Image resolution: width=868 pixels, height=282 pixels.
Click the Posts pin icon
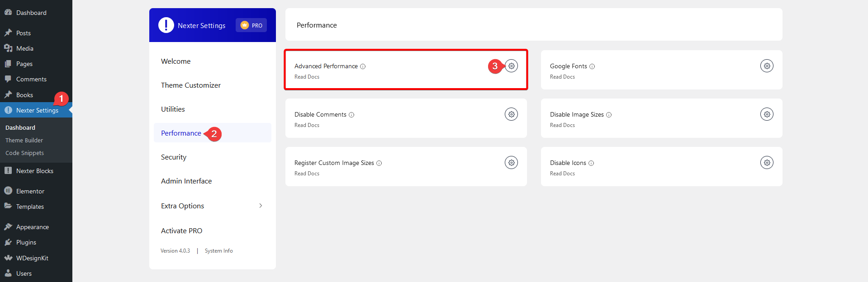[8, 33]
